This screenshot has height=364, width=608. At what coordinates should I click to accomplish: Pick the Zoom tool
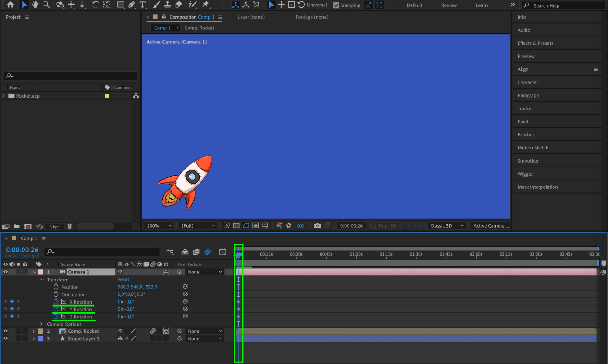coord(46,5)
